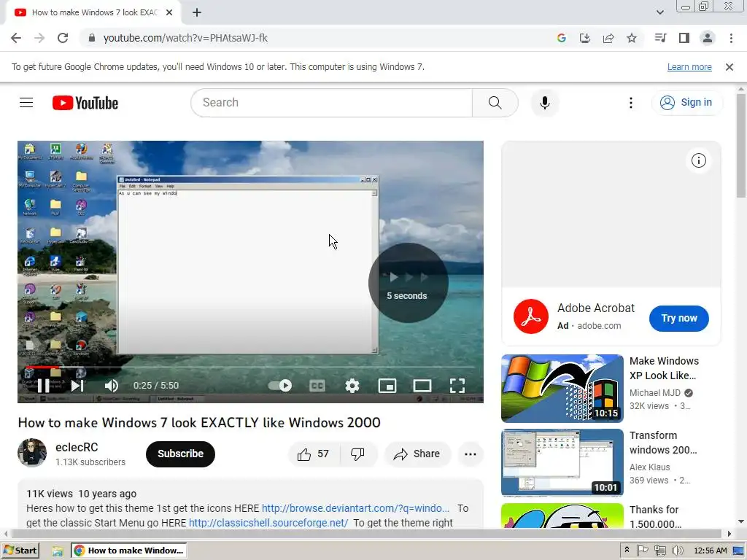Open Chrome profile avatar

click(x=708, y=38)
